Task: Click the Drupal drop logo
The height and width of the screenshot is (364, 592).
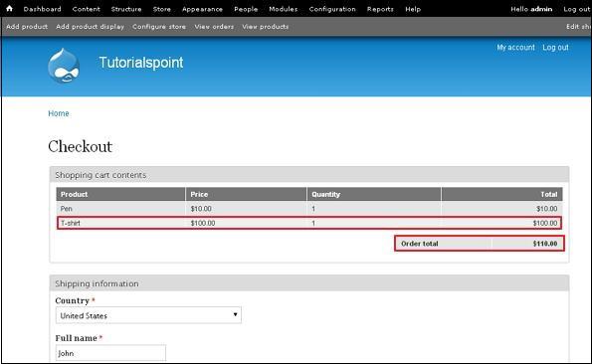Action: tap(64, 66)
